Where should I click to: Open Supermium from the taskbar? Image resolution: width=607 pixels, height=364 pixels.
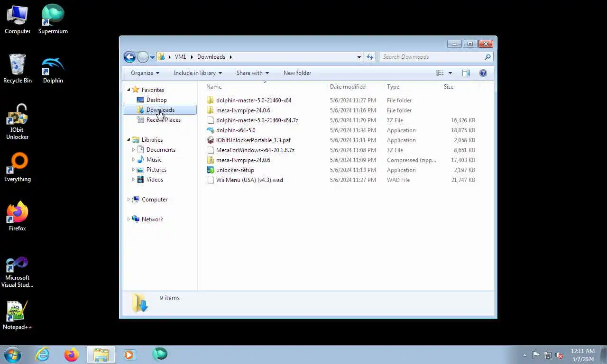[x=160, y=355]
